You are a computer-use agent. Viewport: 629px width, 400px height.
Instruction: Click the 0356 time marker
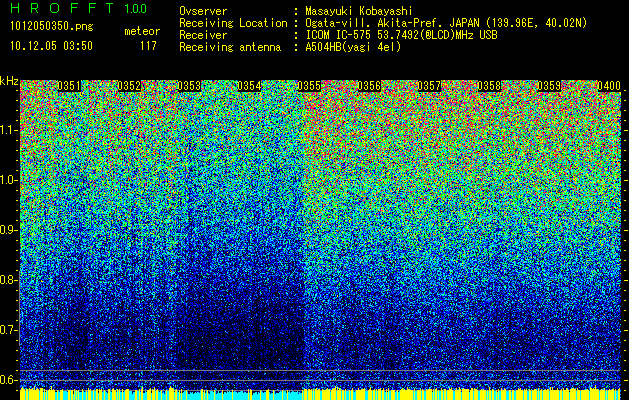coord(369,86)
